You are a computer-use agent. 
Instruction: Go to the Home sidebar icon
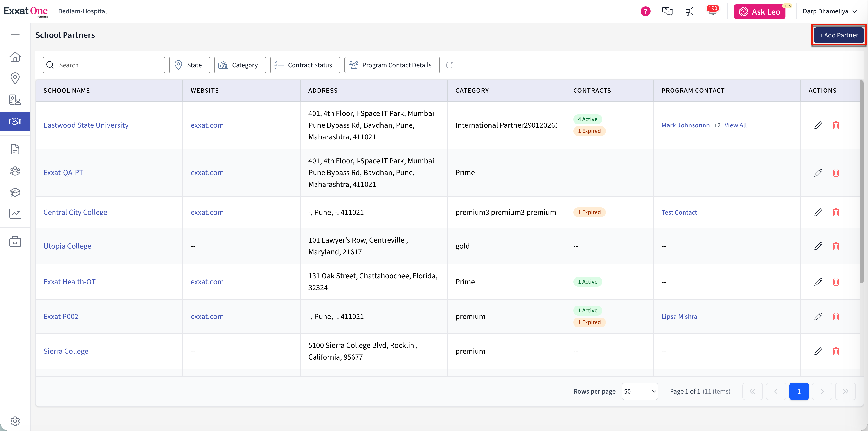[x=15, y=57]
